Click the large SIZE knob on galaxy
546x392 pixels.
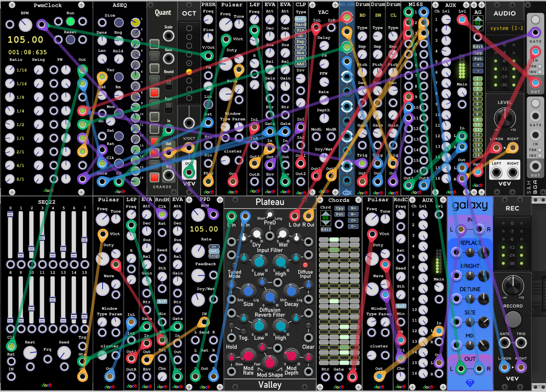tap(484, 322)
